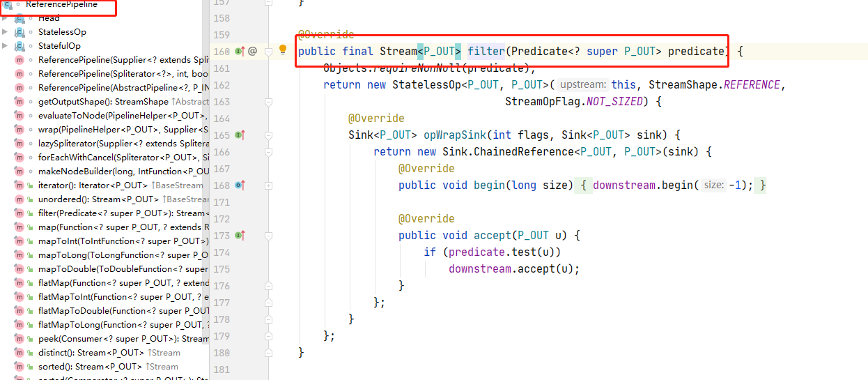This screenshot has height=380, width=868.
Task: Click line number 172 in the gutter
Action: pos(221,218)
